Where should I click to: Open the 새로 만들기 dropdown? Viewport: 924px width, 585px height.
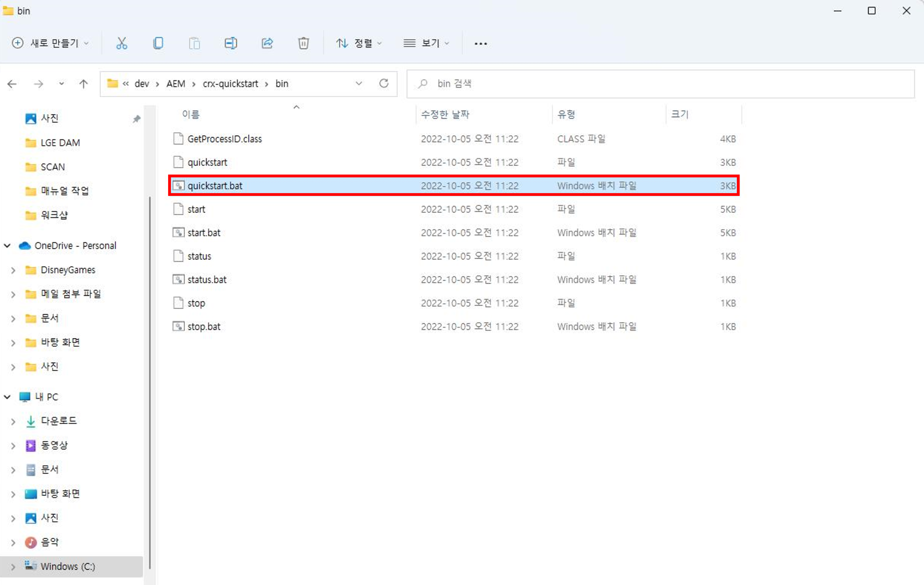pyautogui.click(x=50, y=43)
